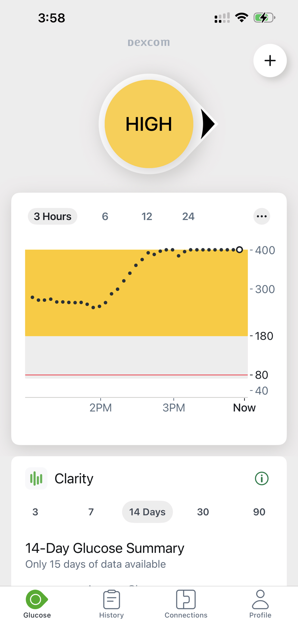Open the graph options ellipsis menu
The height and width of the screenshot is (644, 298).
coord(262,216)
